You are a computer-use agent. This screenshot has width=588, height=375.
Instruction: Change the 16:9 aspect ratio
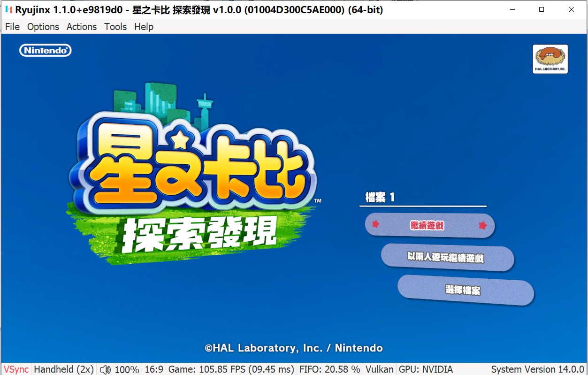click(x=154, y=369)
